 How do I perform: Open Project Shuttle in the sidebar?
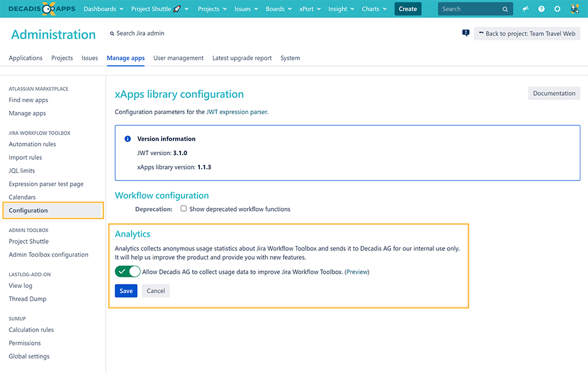point(29,242)
